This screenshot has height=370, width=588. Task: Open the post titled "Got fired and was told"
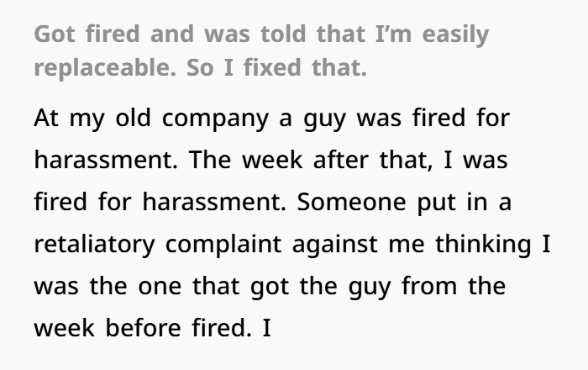click(x=261, y=50)
